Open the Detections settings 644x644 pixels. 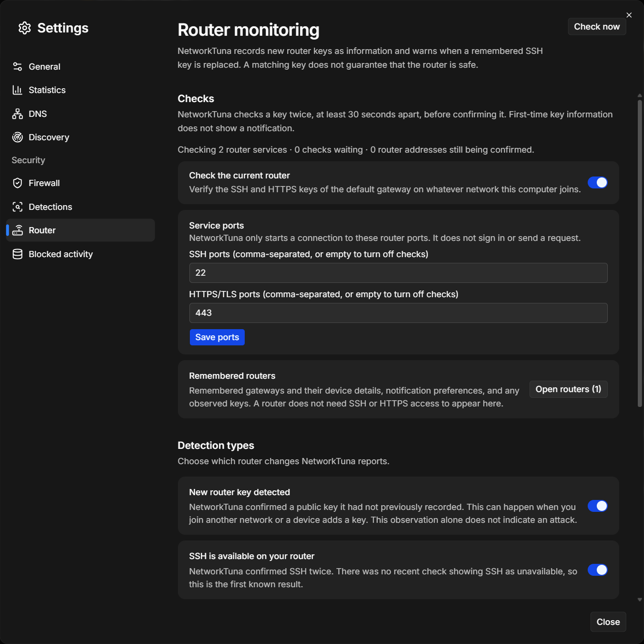81,207
